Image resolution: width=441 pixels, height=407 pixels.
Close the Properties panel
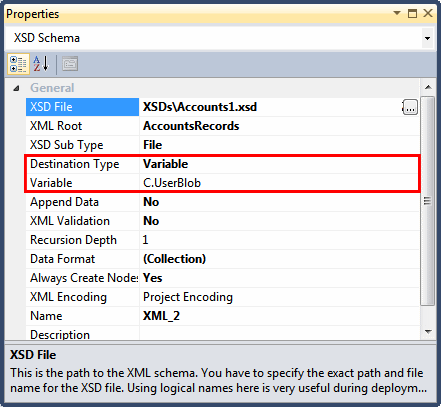(428, 13)
